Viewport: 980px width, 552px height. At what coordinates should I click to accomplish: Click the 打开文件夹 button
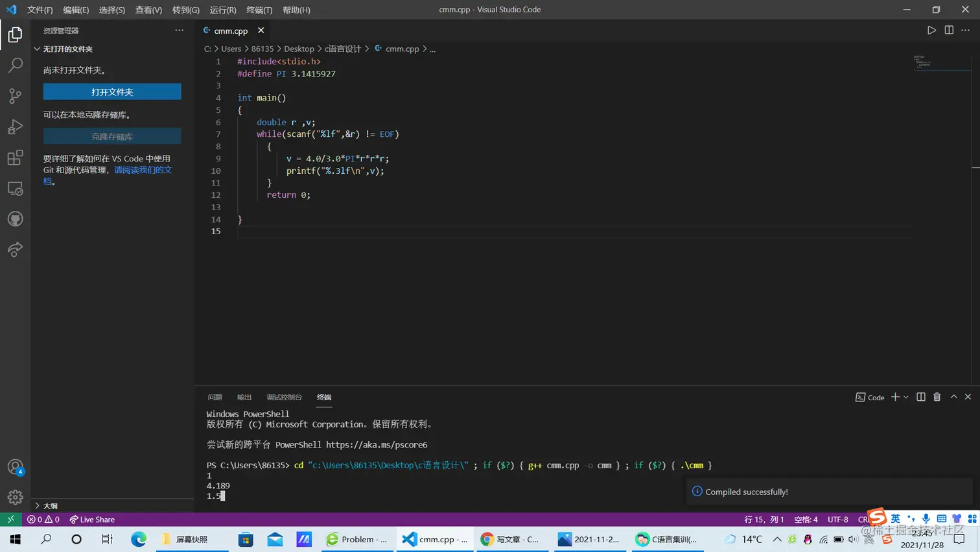click(x=112, y=92)
